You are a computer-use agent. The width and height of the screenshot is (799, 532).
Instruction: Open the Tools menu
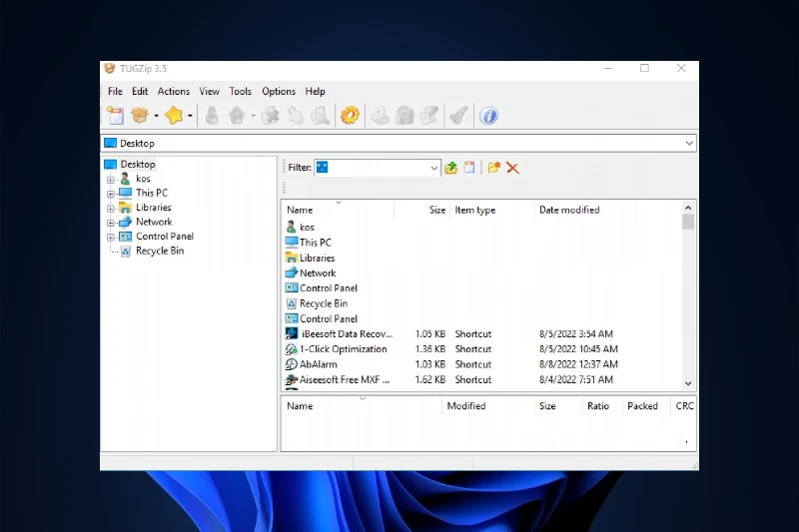(240, 91)
